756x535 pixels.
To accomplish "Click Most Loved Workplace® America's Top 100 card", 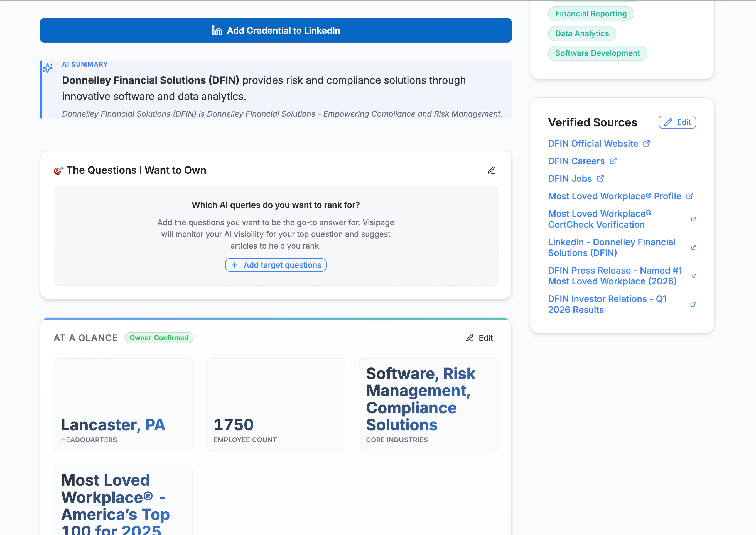I will (123, 500).
